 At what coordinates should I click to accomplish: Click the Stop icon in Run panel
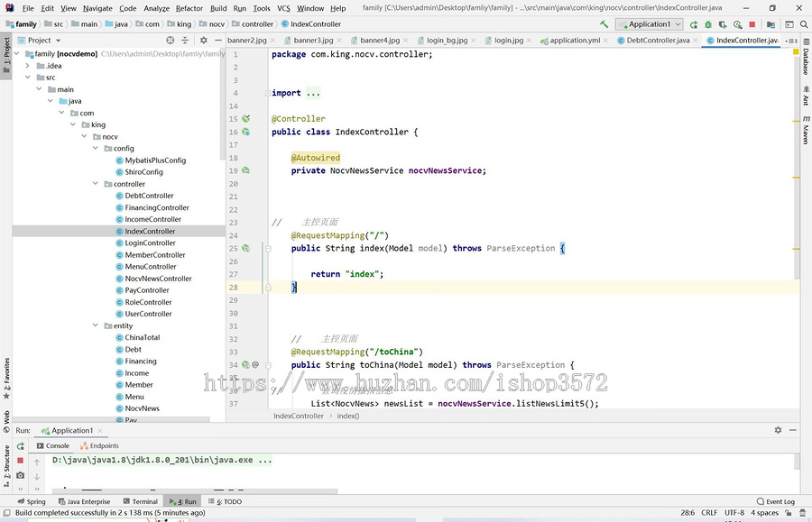[x=20, y=461]
